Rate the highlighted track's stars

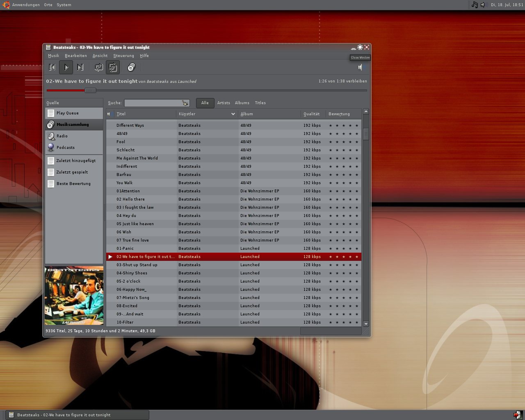(344, 257)
